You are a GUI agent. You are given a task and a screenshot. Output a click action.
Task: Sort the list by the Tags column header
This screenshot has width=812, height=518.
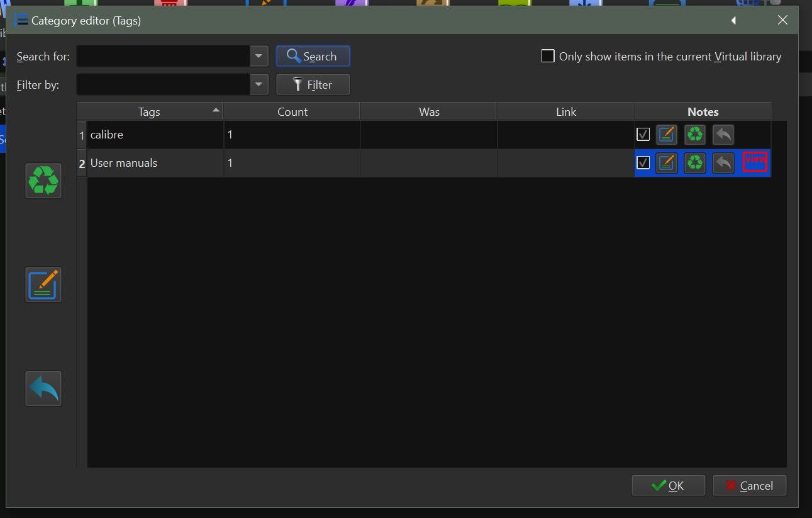pyautogui.click(x=150, y=111)
